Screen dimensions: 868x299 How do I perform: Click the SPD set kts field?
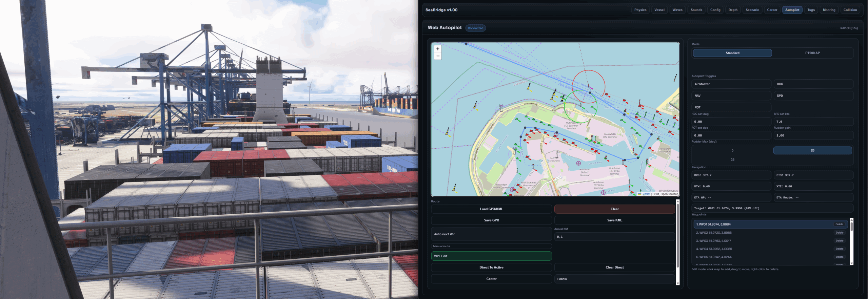coord(813,122)
